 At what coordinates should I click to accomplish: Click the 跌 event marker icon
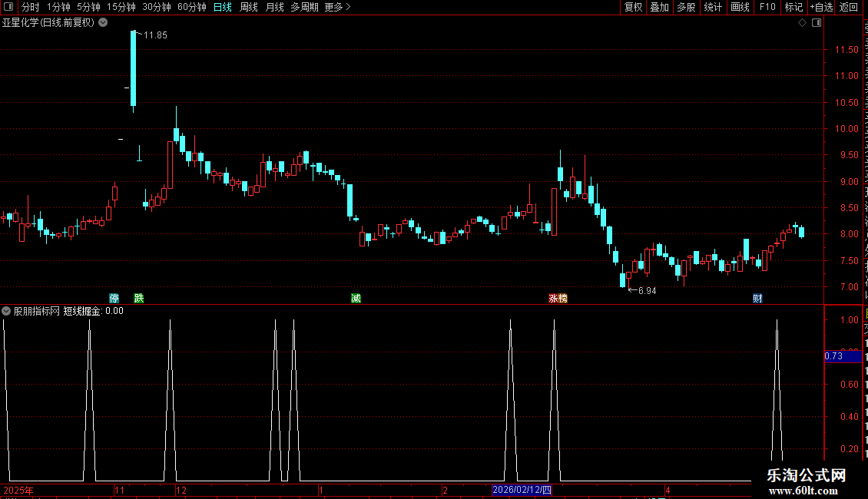pos(139,298)
